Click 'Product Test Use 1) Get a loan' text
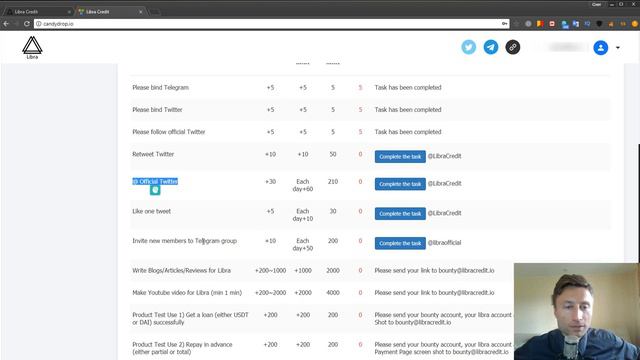Viewport: 640px width, 360px height. (x=190, y=318)
